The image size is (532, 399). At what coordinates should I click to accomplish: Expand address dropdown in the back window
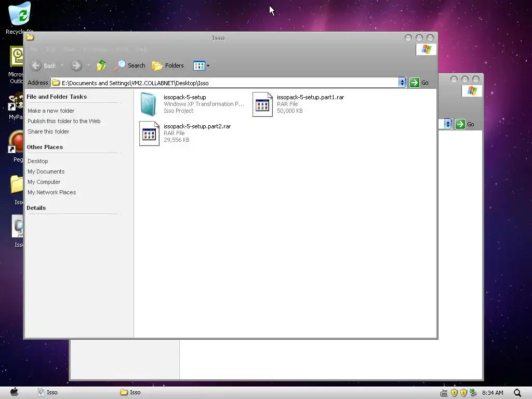(448, 124)
